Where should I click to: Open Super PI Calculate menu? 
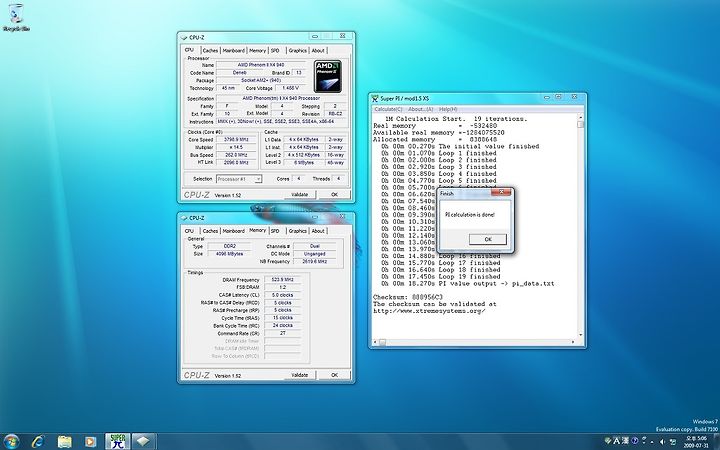coord(388,109)
